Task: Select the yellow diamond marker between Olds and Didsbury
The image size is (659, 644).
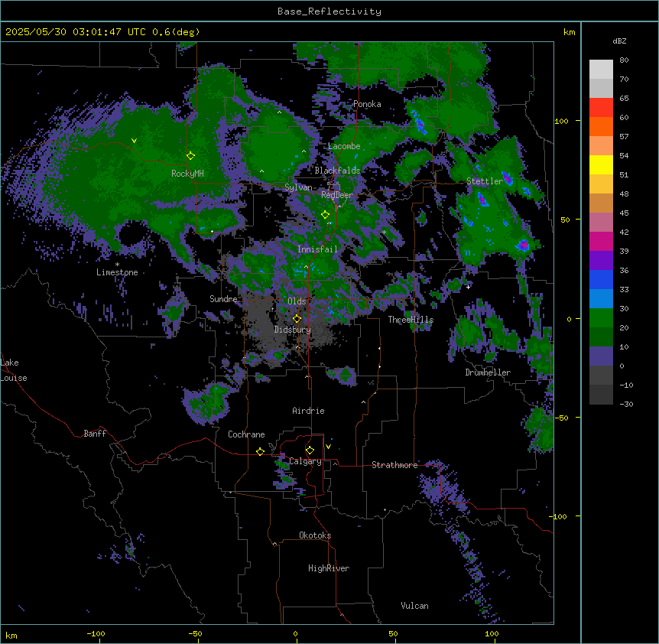Action: coord(297,318)
